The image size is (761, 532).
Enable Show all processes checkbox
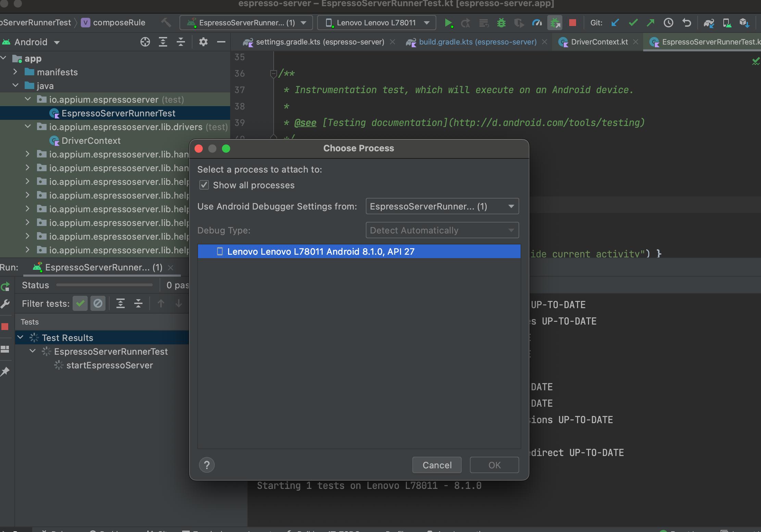point(204,185)
